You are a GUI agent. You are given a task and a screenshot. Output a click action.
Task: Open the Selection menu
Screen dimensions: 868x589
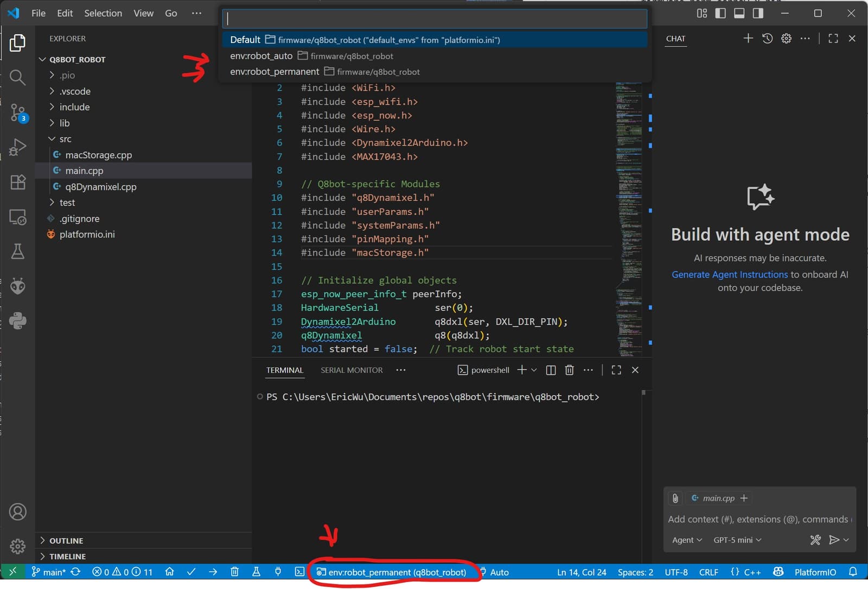103,13
